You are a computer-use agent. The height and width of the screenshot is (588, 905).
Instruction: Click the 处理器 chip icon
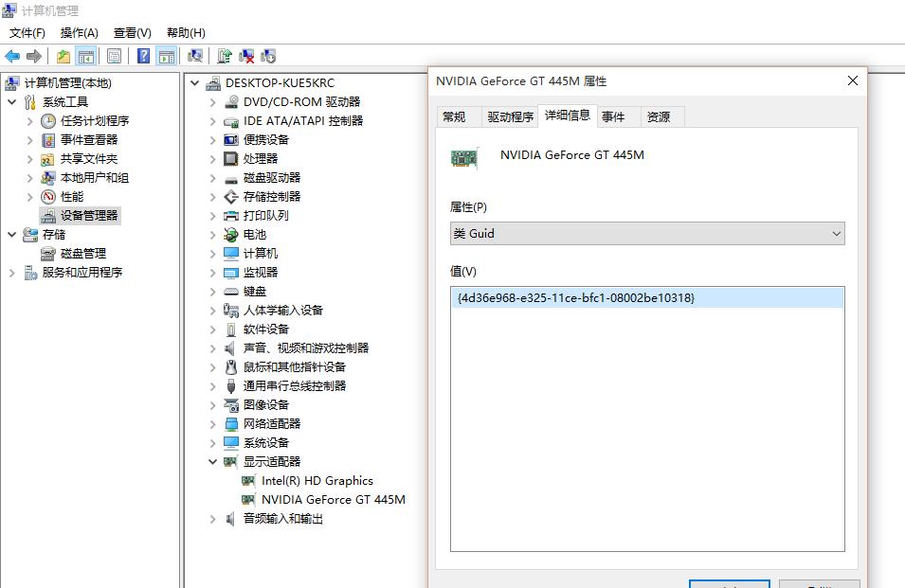click(231, 158)
